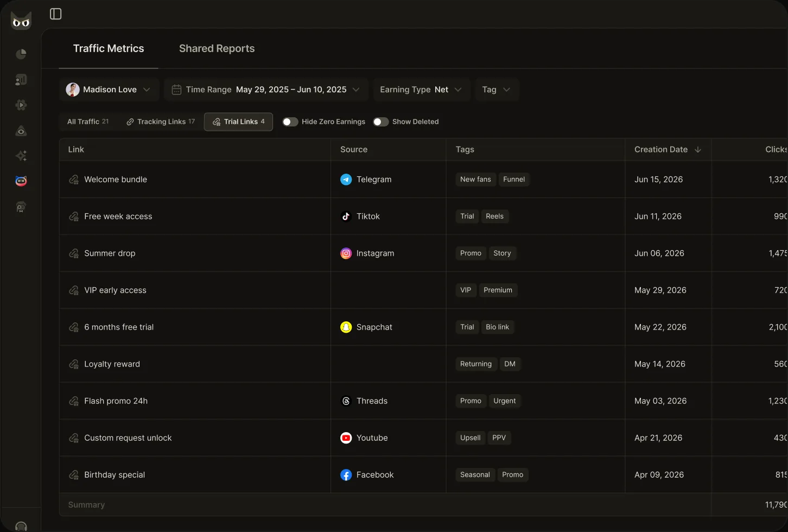Screen dimensions: 788x532
Task: Open the monocle character sidebar icon
Action: click(21, 207)
